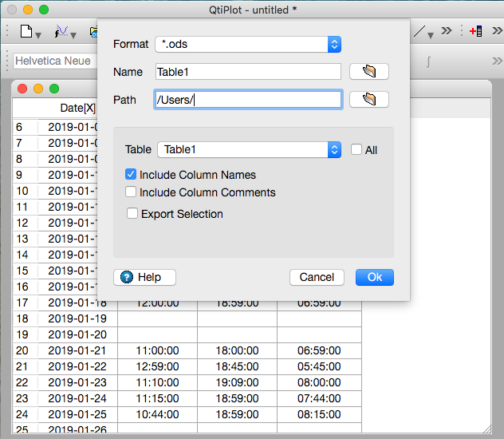Click into the Path input field
The height and width of the screenshot is (439, 504).
(248, 99)
